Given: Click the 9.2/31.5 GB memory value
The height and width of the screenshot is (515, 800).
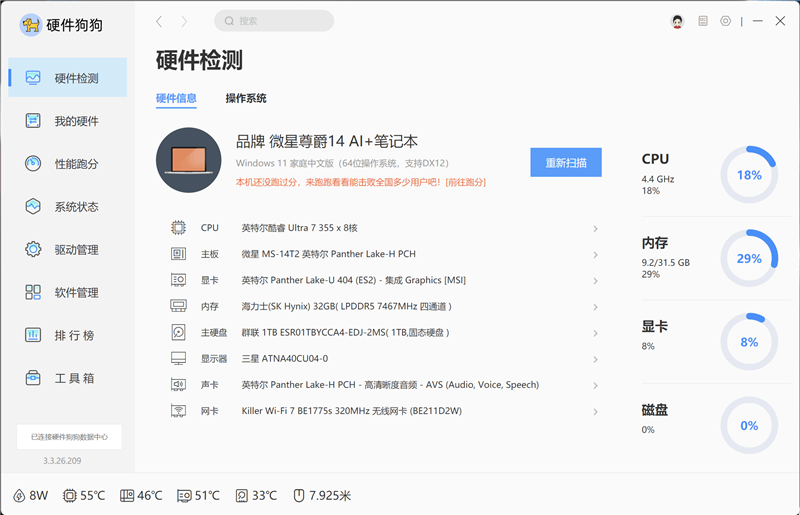Looking at the screenshot, I should 666,262.
